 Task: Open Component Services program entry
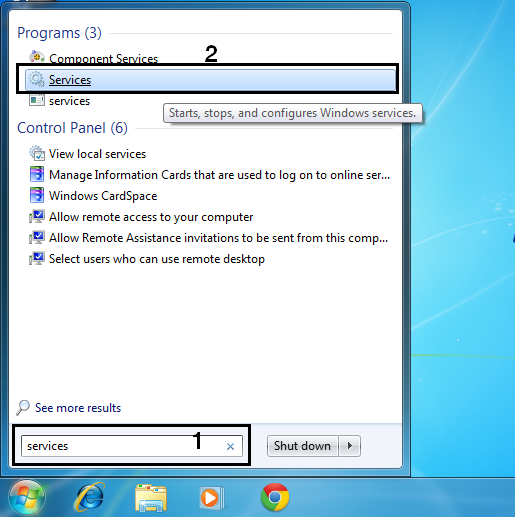coord(103,59)
